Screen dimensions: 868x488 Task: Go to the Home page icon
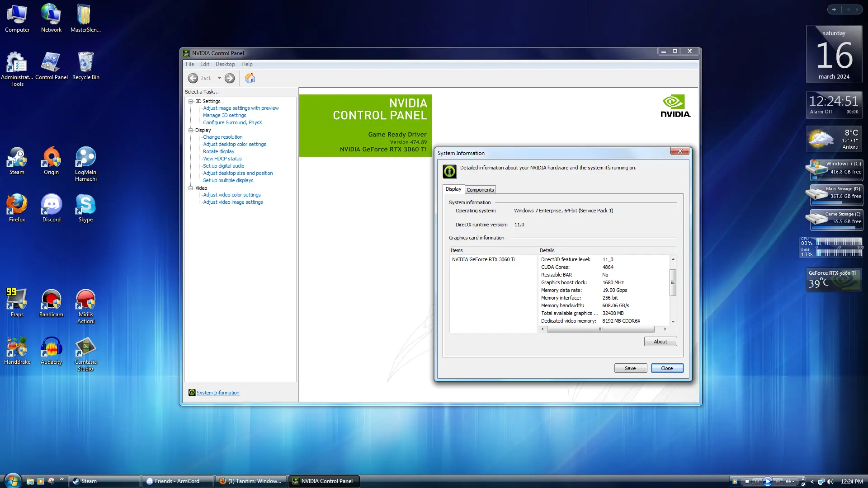coord(250,78)
